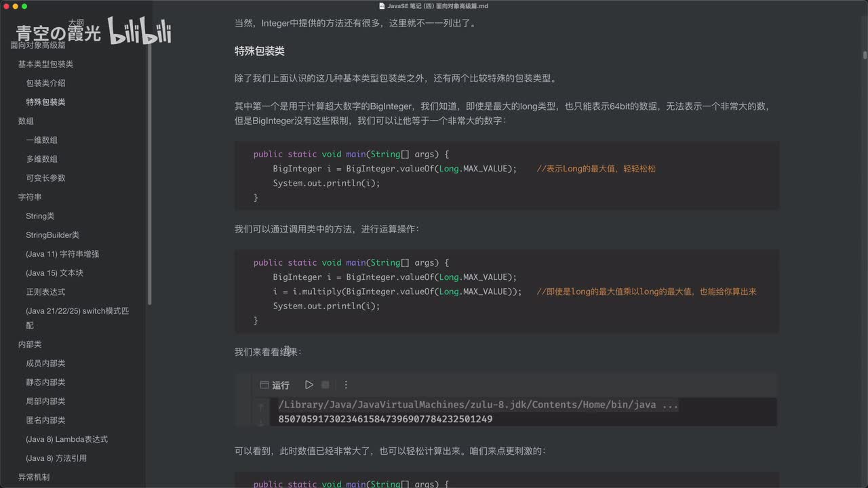
Task: Jump to 异常机制 in outline
Action: pyautogui.click(x=34, y=477)
